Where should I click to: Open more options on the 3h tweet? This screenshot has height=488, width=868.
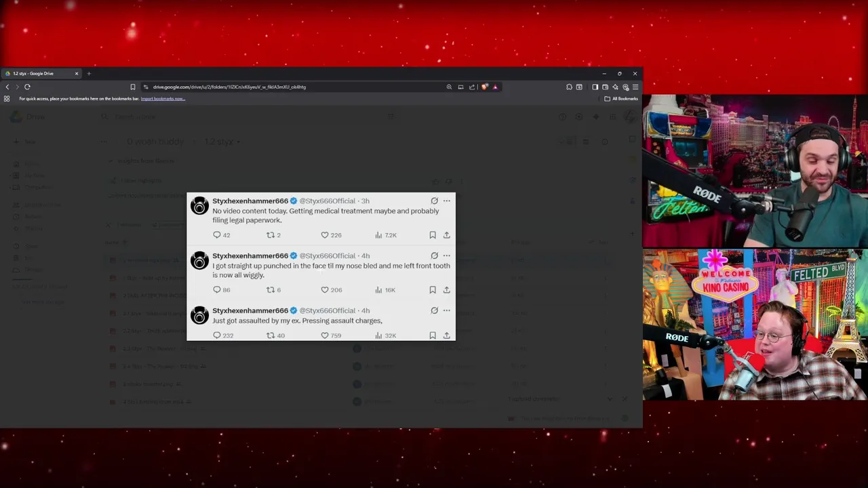tap(447, 201)
